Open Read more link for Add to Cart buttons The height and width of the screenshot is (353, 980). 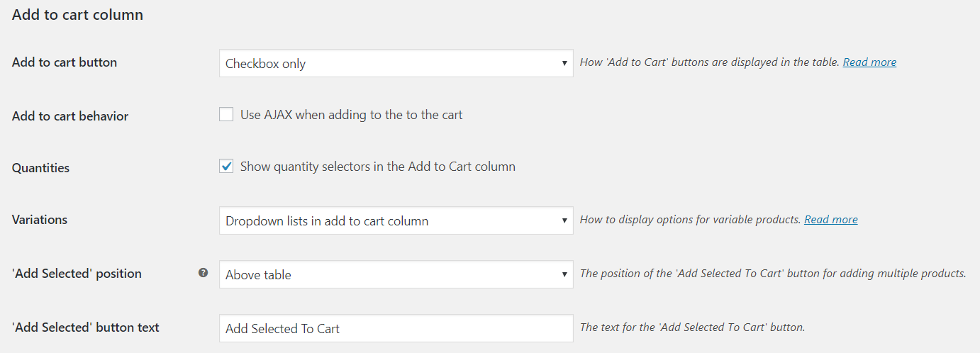869,62
